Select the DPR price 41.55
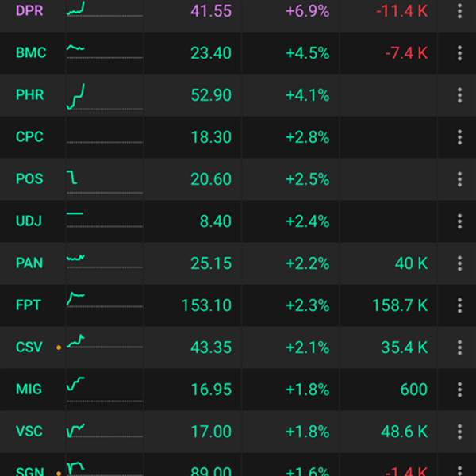This screenshot has height=476, width=476. (x=211, y=11)
